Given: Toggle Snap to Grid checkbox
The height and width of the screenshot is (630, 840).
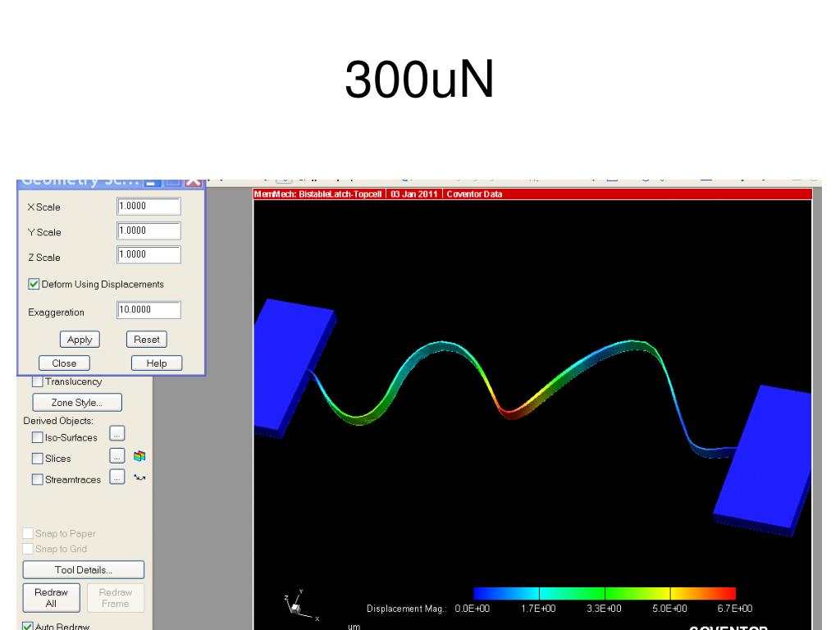Looking at the screenshot, I should pos(28,549).
